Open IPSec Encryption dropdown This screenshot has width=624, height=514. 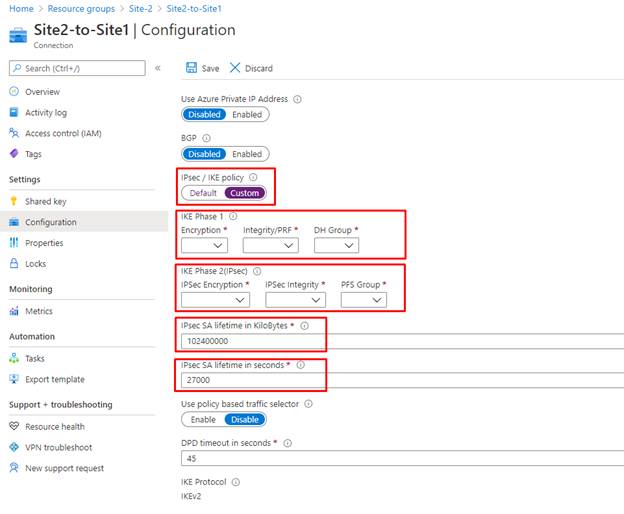[215, 300]
